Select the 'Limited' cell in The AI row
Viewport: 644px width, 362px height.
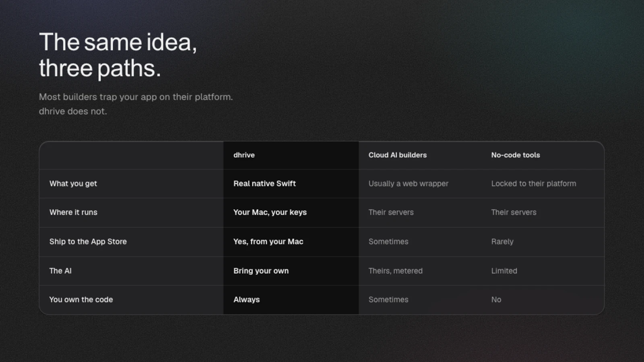click(x=504, y=271)
